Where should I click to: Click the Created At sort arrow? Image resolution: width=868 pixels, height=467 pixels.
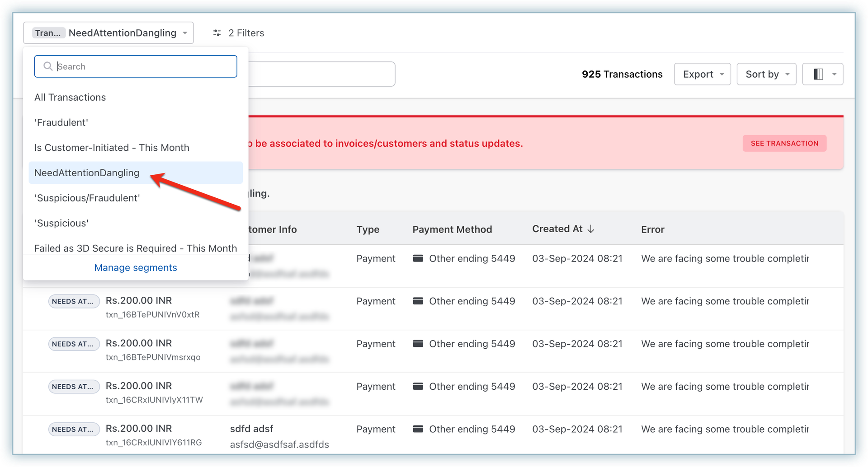(x=591, y=229)
